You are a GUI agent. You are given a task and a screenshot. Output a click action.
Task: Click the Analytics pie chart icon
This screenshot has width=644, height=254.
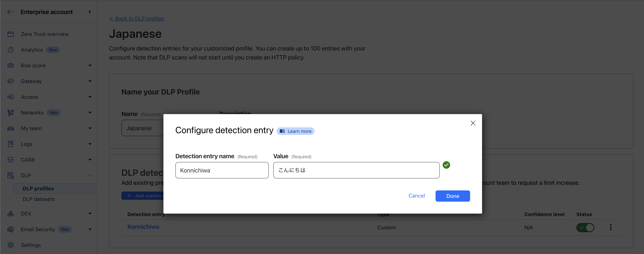(10, 50)
